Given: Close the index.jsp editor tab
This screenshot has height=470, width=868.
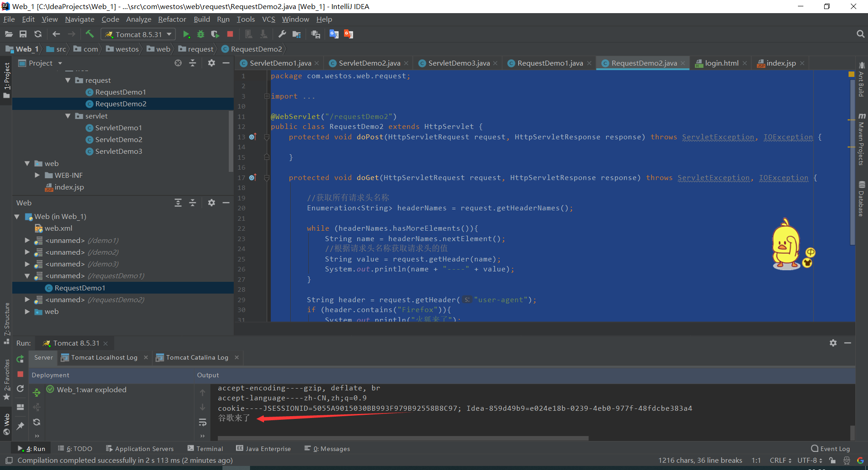Looking at the screenshot, I should click(802, 63).
